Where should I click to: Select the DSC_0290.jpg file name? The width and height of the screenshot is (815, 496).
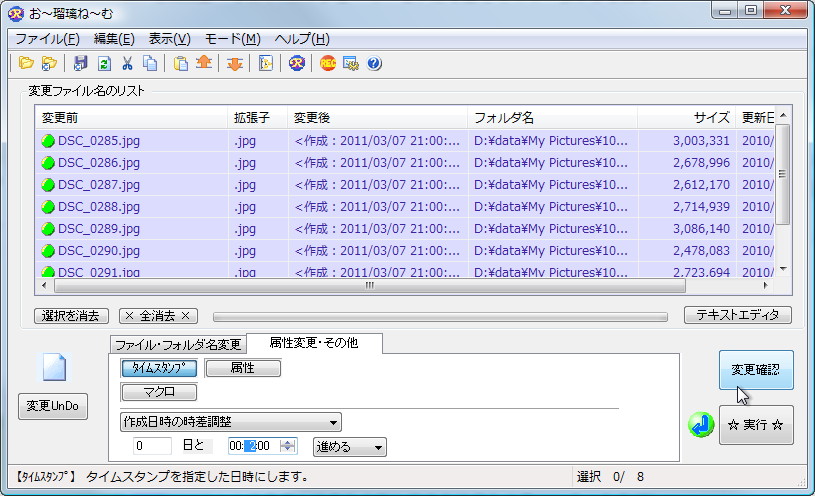pyautogui.click(x=99, y=251)
